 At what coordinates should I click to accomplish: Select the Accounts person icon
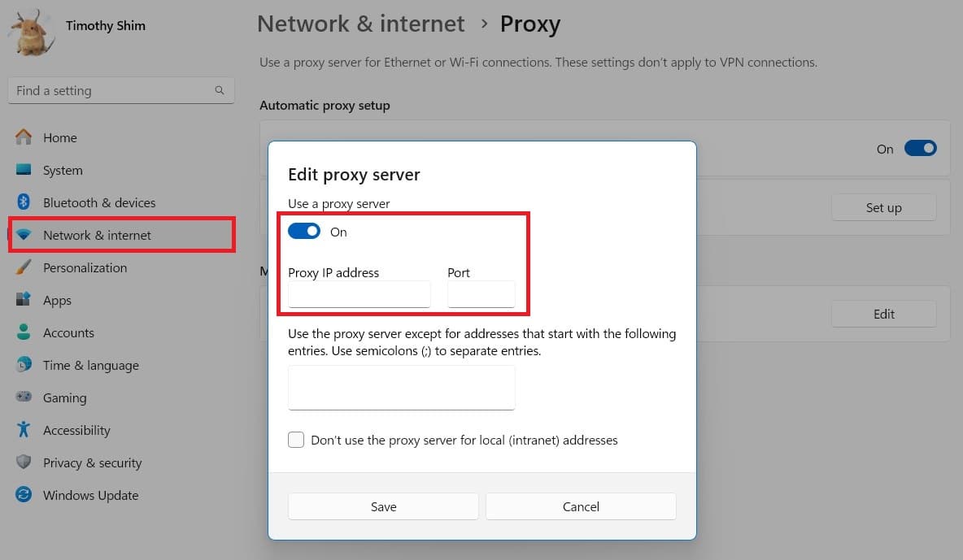click(x=24, y=332)
